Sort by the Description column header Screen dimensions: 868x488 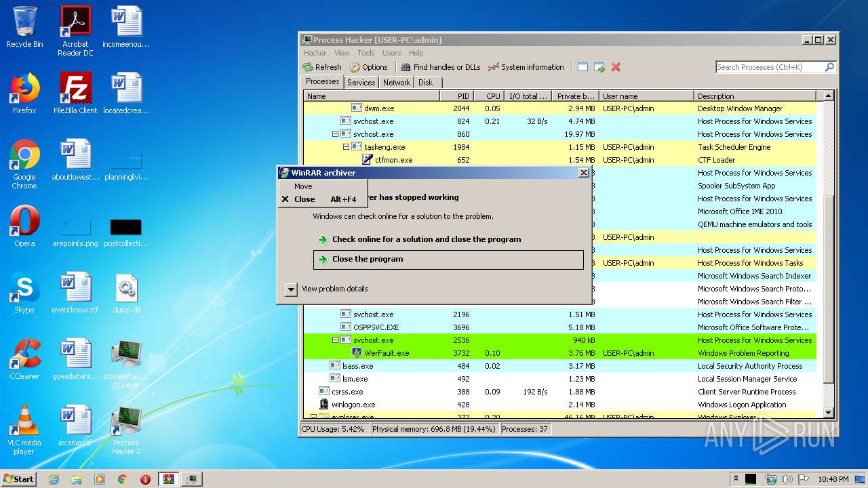755,96
